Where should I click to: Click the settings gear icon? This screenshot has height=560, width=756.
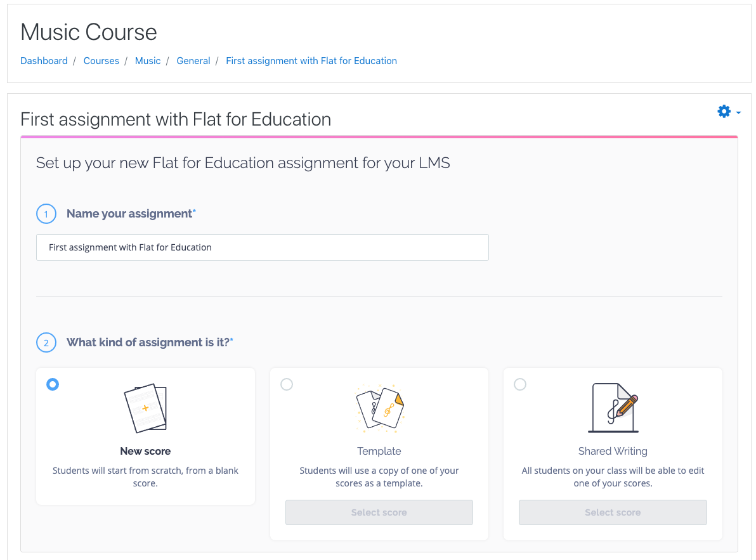[723, 111]
